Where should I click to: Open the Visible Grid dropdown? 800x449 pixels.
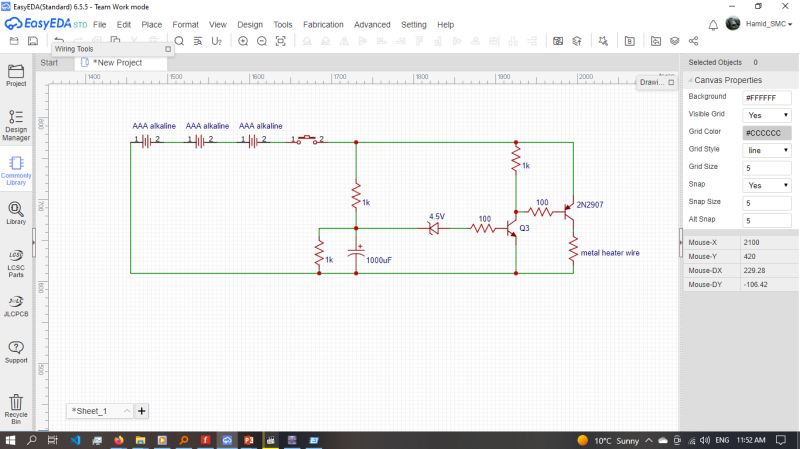767,115
